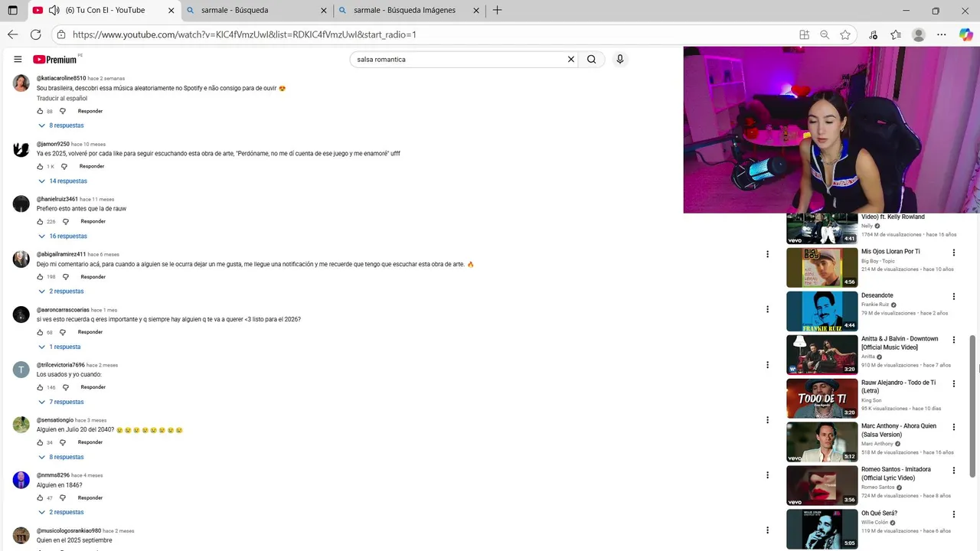This screenshot has width=980, height=551.
Task: Expand the 16 respuestas thread
Action: point(63,236)
